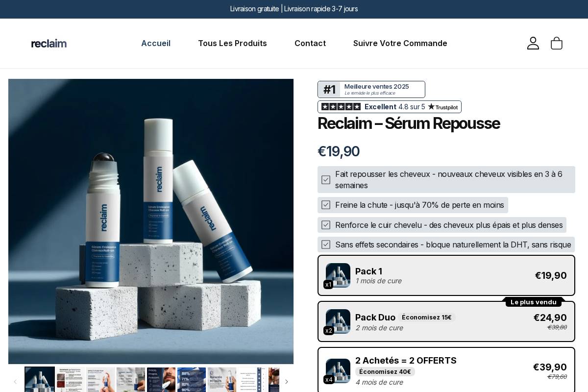Select the 'Pack Duo' offer
The image size is (588, 392).
(x=446, y=321)
